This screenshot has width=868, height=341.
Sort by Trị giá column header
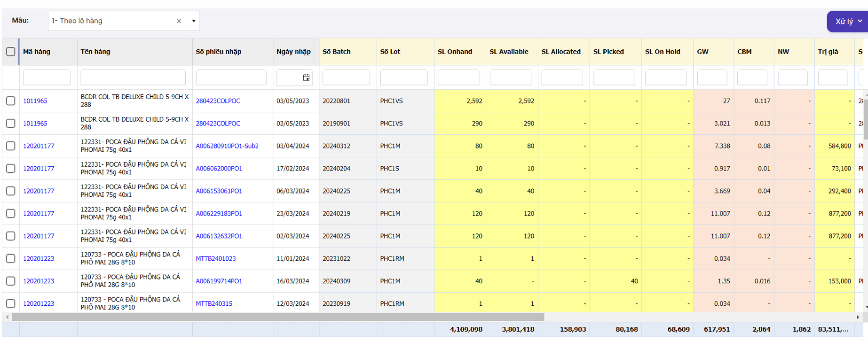coord(828,52)
